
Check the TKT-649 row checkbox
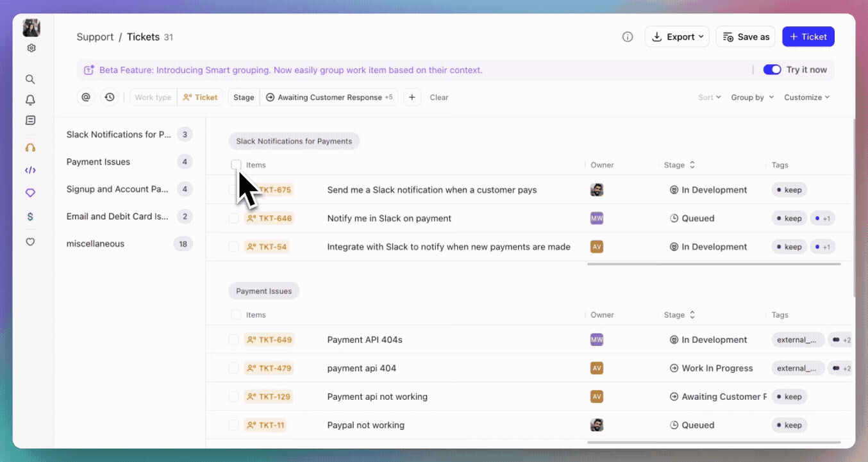(234, 340)
